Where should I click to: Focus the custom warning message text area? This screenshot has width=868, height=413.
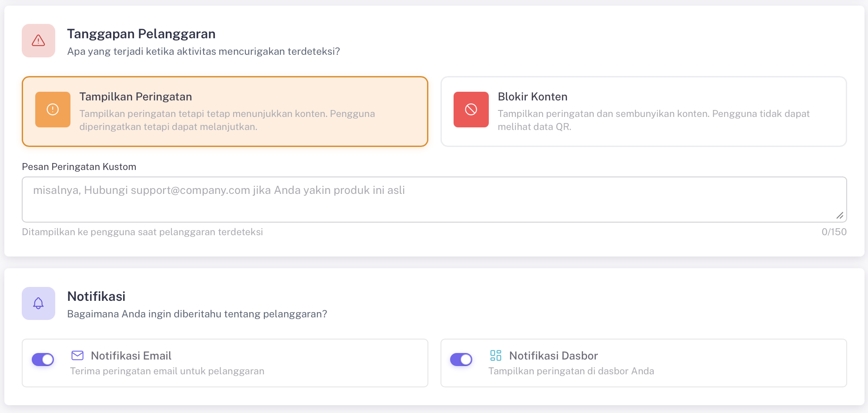pyautogui.click(x=434, y=200)
